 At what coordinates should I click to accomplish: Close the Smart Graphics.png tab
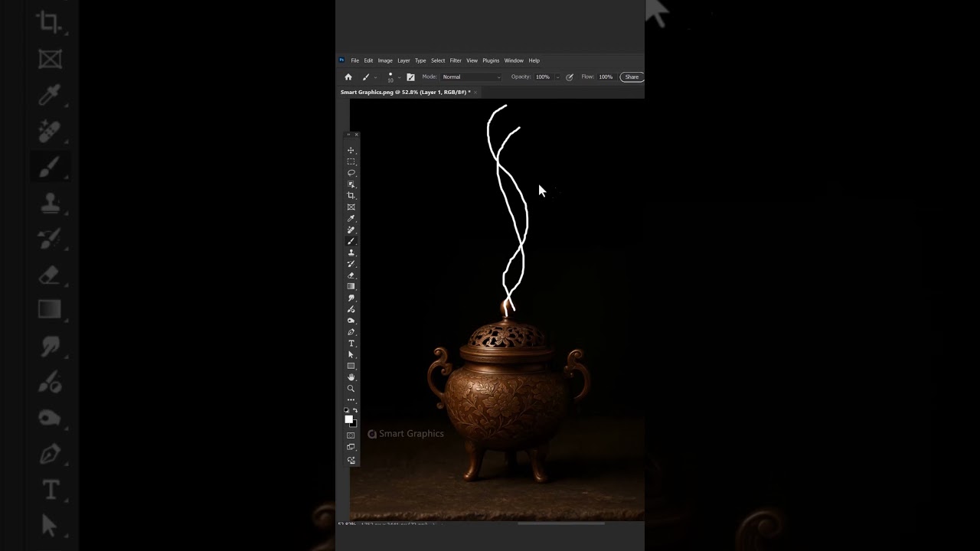coord(475,92)
